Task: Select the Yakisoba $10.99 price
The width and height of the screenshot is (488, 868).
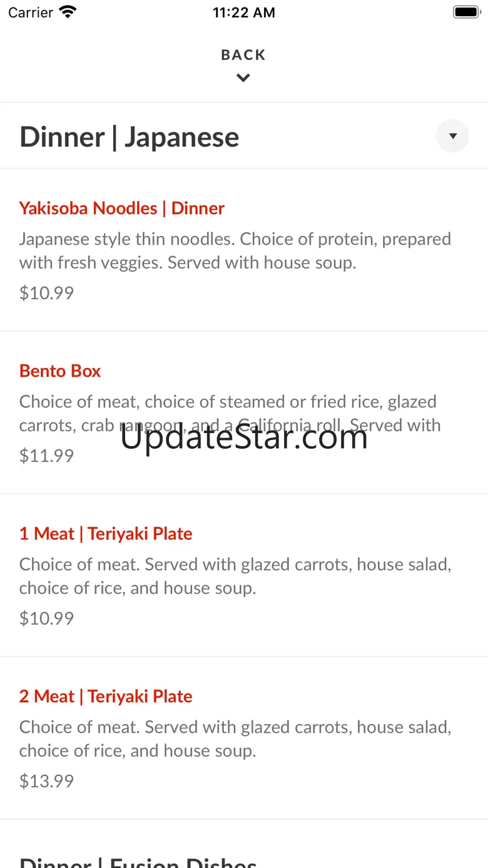Action: pos(46,293)
